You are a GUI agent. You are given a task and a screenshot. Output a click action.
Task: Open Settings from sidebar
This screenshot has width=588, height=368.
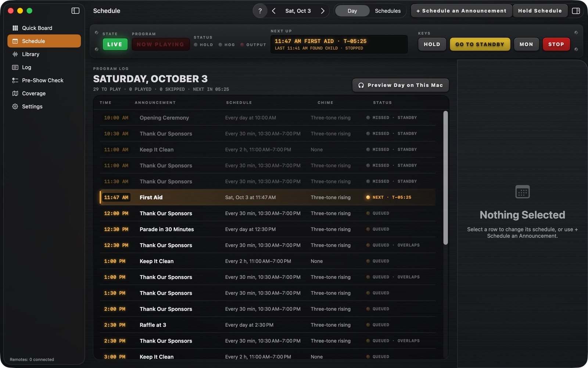44,106
